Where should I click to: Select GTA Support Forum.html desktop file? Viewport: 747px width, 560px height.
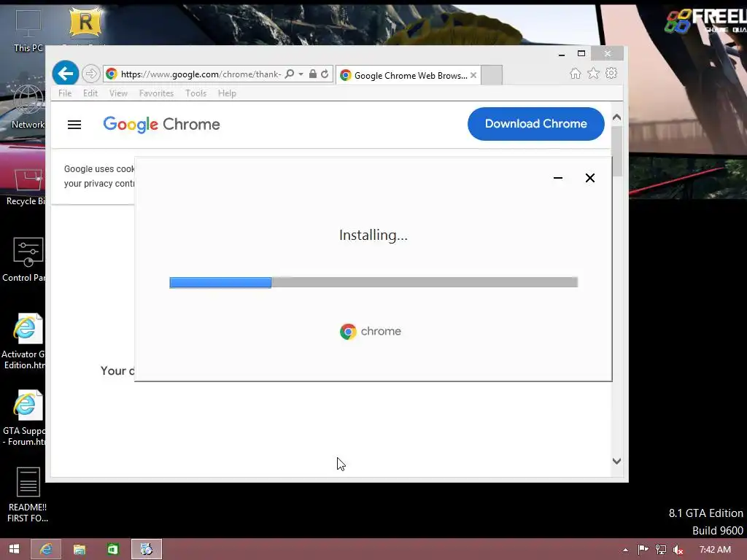pyautogui.click(x=24, y=418)
